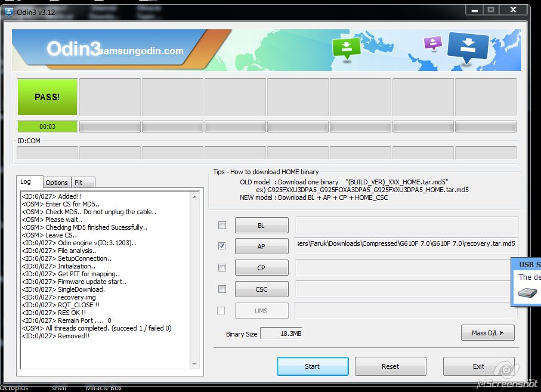Switch to the Log tab
541x392 pixels.
pos(29,182)
